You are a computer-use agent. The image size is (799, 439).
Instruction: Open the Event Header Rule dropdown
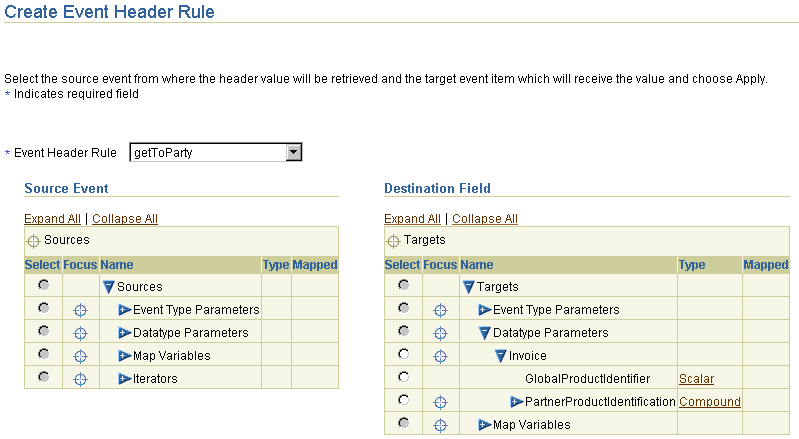(294, 152)
